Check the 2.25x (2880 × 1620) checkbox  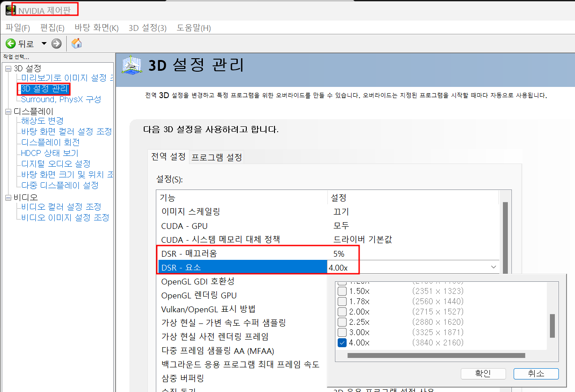[342, 322]
